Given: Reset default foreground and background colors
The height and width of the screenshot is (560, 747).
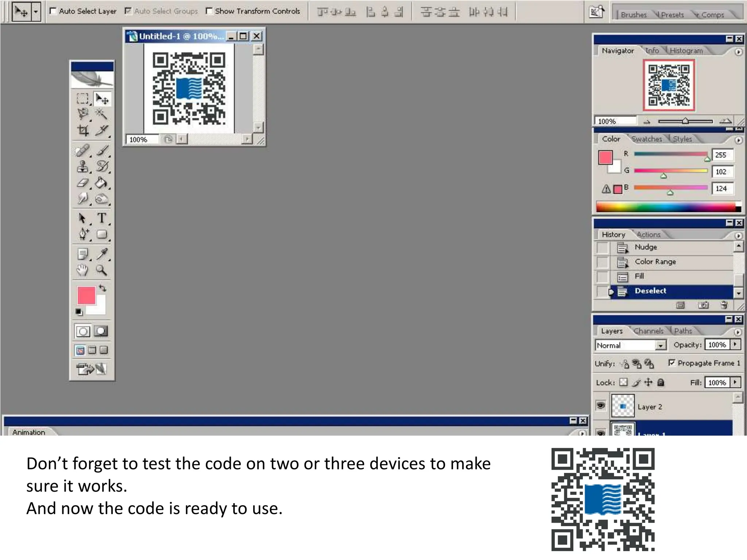Looking at the screenshot, I should [x=79, y=312].
